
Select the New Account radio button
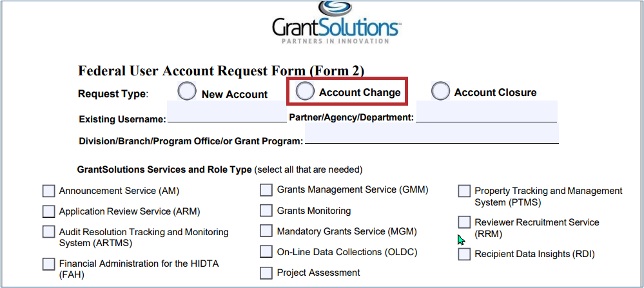[187, 92]
